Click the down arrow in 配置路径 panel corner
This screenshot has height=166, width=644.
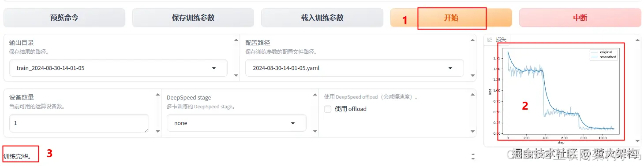pyautogui.click(x=472, y=75)
